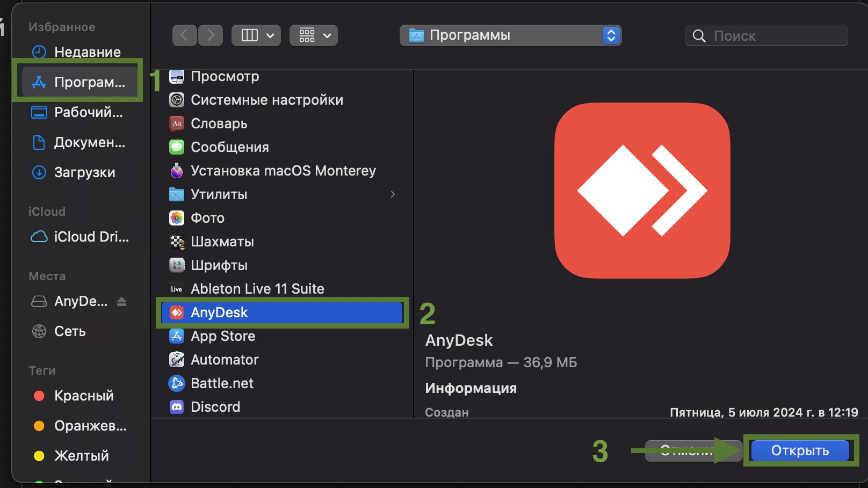Click the iCloud Drive cloud icon
Image resolution: width=868 pixels, height=488 pixels.
(x=39, y=237)
